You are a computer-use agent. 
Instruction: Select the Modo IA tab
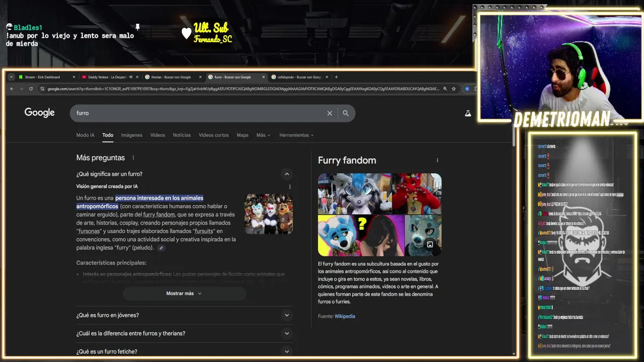[85, 135]
